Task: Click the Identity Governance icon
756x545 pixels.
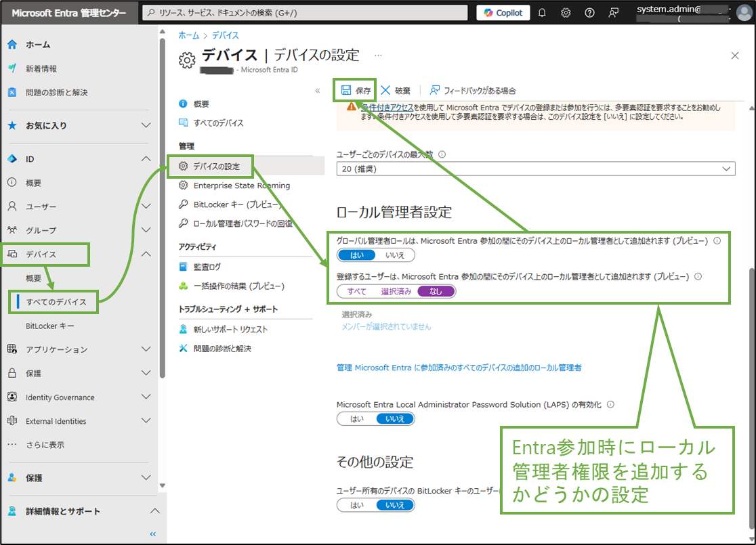Action: [x=13, y=397]
